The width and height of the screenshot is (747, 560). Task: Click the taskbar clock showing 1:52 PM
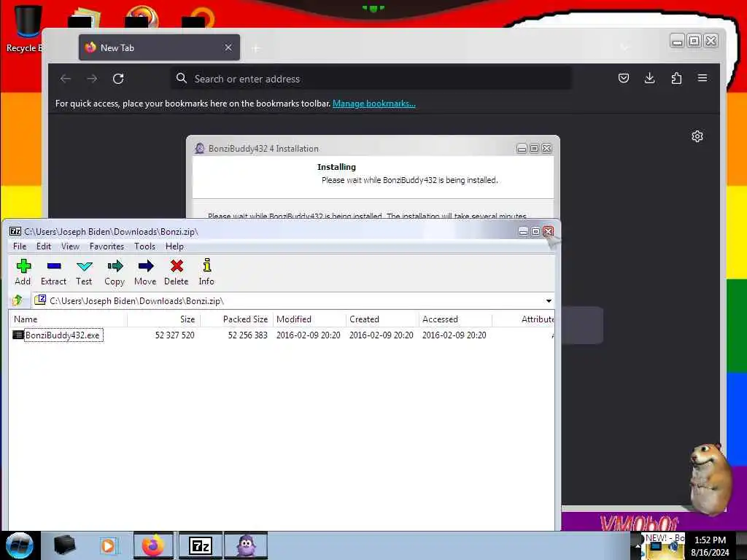(x=710, y=546)
